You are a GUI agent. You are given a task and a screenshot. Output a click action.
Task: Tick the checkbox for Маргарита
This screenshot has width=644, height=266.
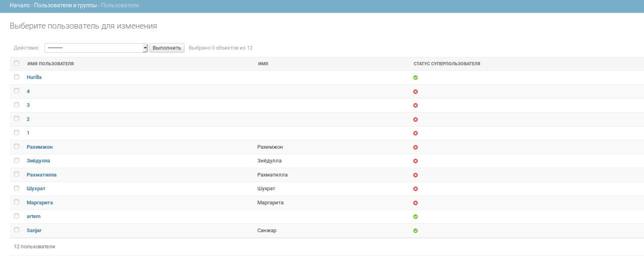[x=17, y=202]
